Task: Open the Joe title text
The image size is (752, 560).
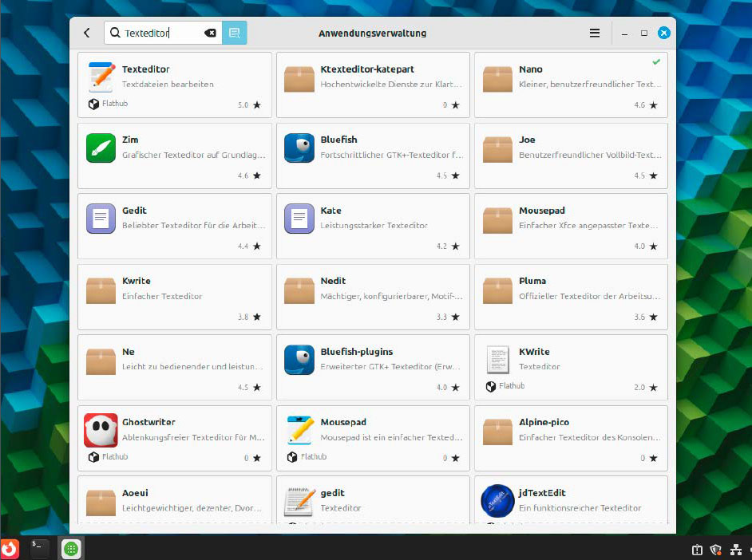Action: pos(527,140)
